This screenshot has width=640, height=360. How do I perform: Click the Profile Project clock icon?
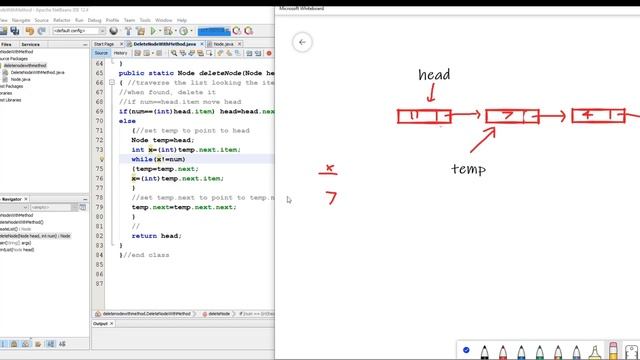(x=184, y=31)
